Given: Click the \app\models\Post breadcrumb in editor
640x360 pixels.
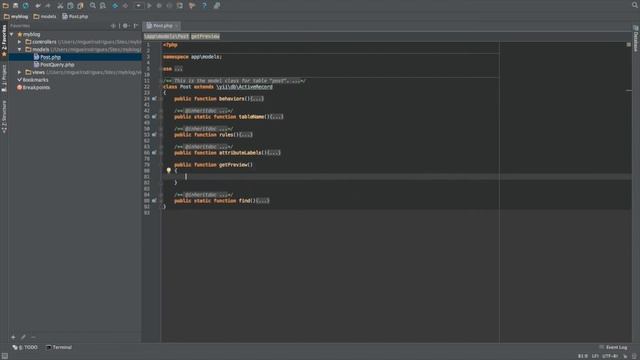Looking at the screenshot, I should point(167,36).
